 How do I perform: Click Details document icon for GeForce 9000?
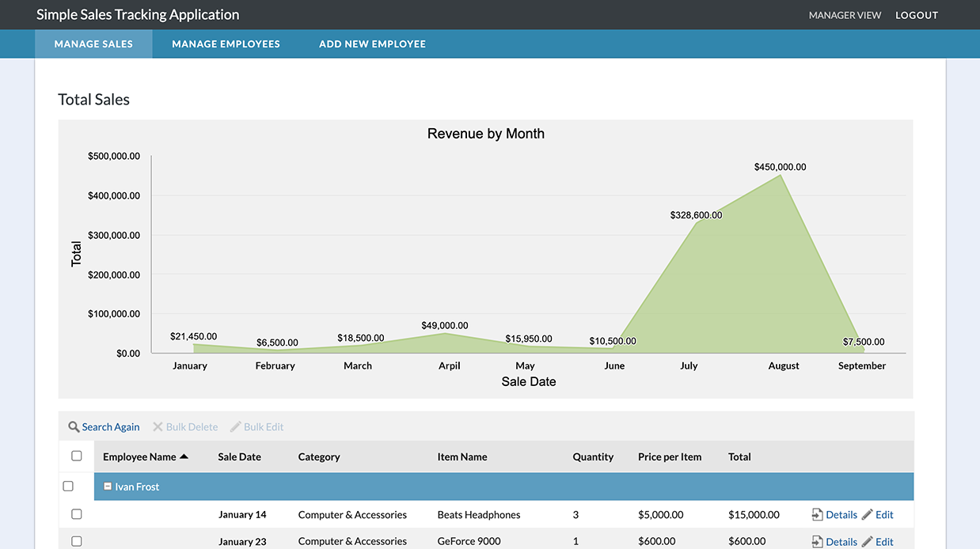click(x=818, y=542)
